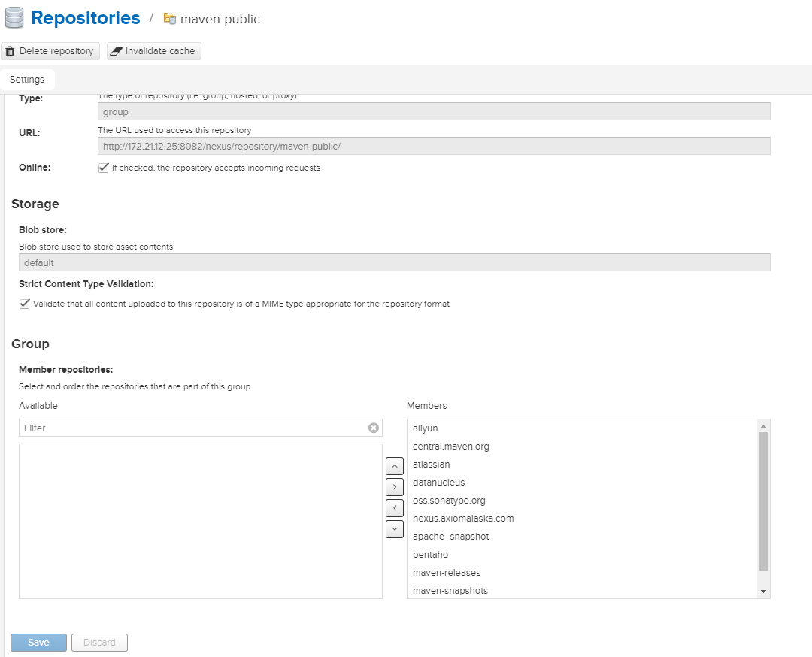
Task: Click the Delete repository button
Action: [x=50, y=51]
